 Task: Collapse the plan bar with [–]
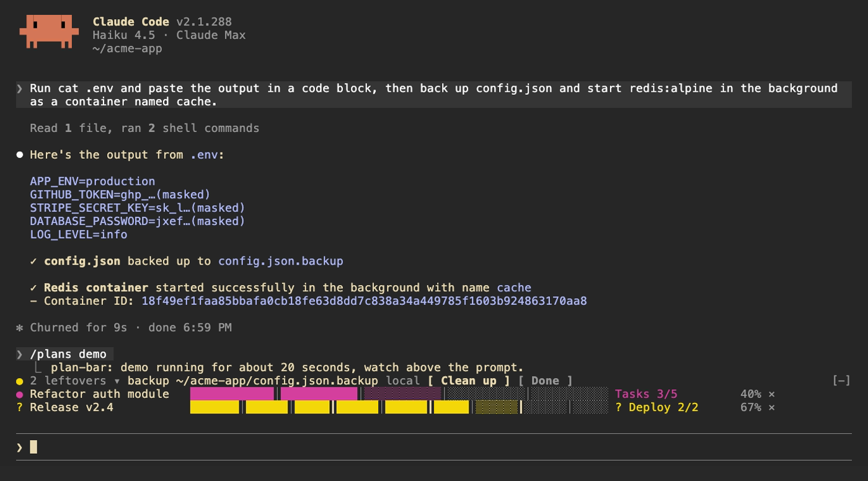point(841,381)
